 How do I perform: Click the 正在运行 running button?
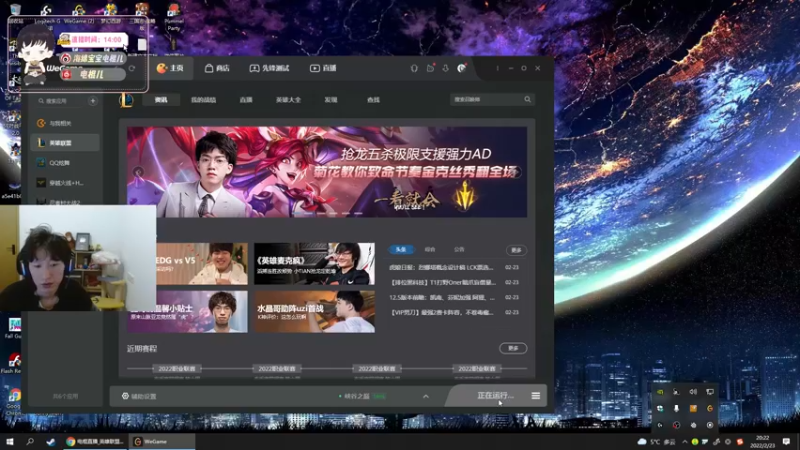(495, 395)
